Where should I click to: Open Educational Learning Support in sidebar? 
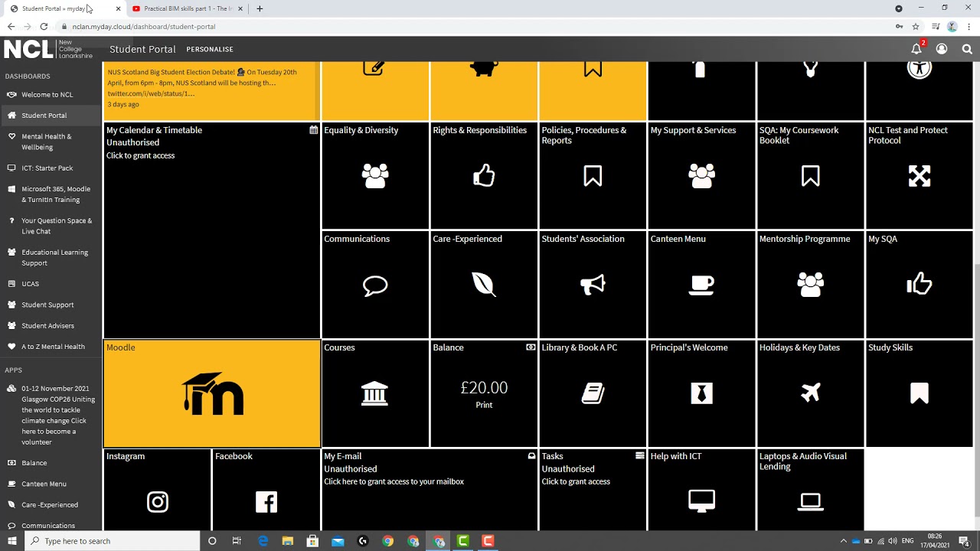tap(51, 257)
